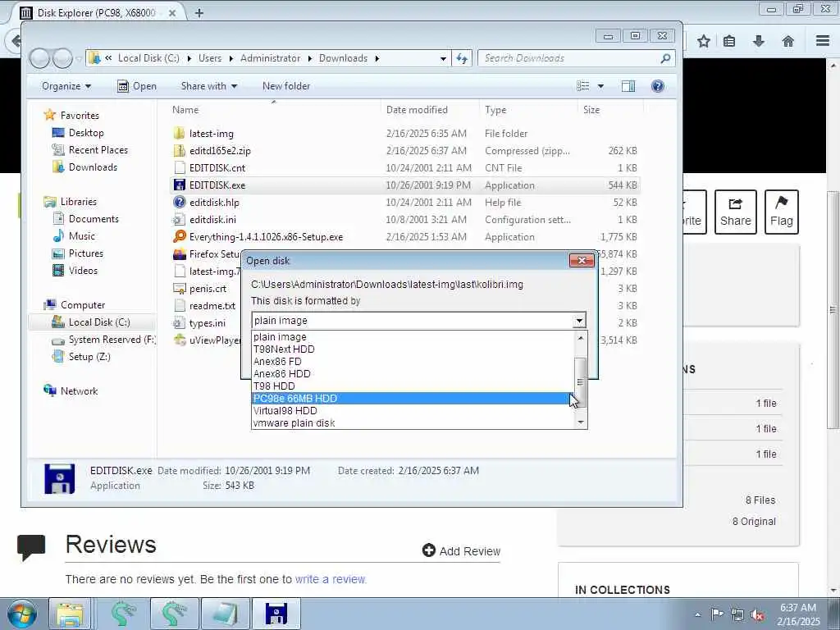The image size is (840, 630).
Task: Click Firefox home icon
Action: point(788,41)
